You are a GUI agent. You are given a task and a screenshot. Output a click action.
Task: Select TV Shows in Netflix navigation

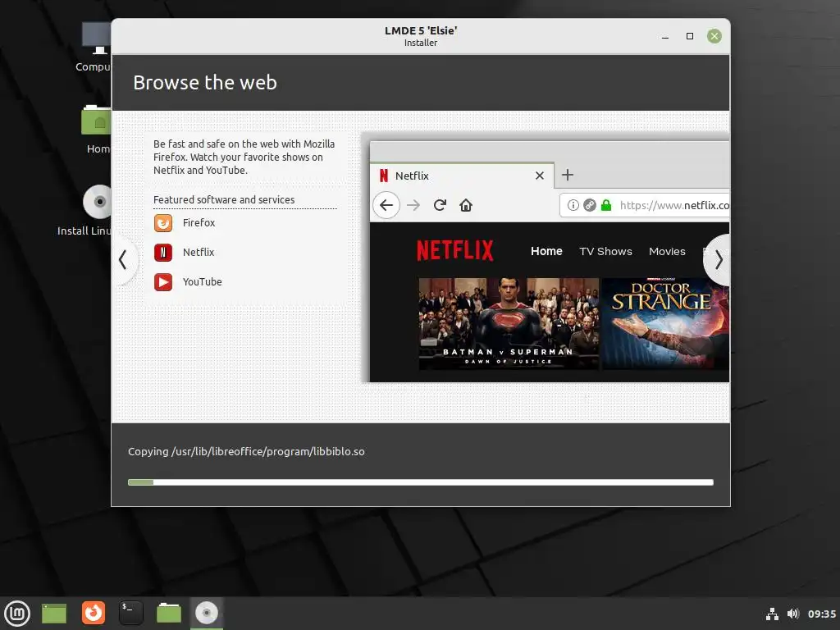point(605,251)
